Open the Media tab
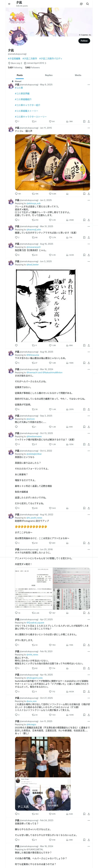This screenshot has width=98, height=868. coord(78,75)
